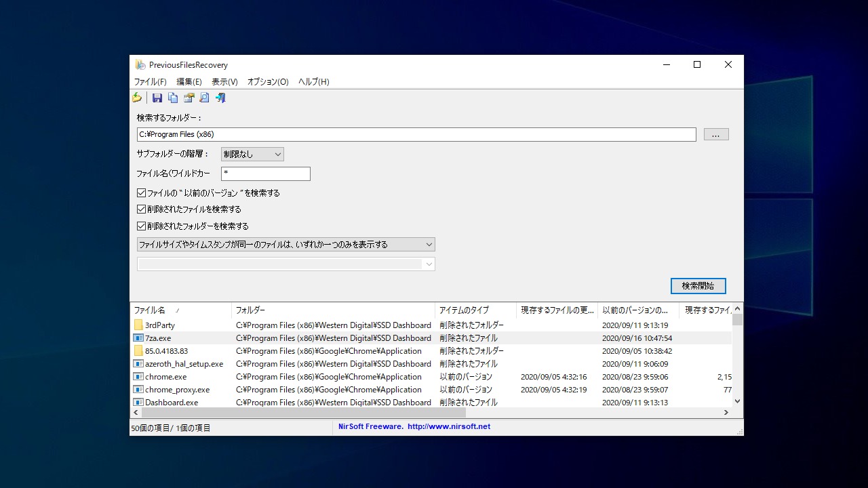Click the PreviousFilesRecovery title bar app icon
The width and height of the screenshot is (868, 488).
coord(140,65)
